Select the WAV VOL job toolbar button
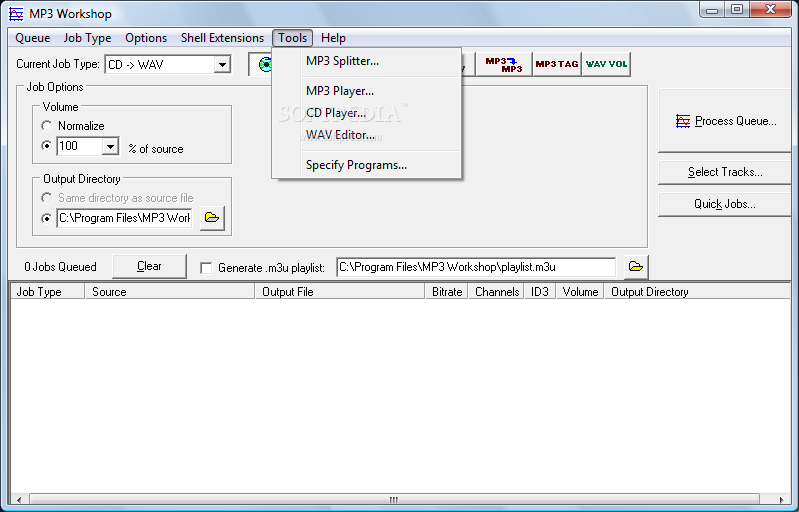 (x=606, y=64)
